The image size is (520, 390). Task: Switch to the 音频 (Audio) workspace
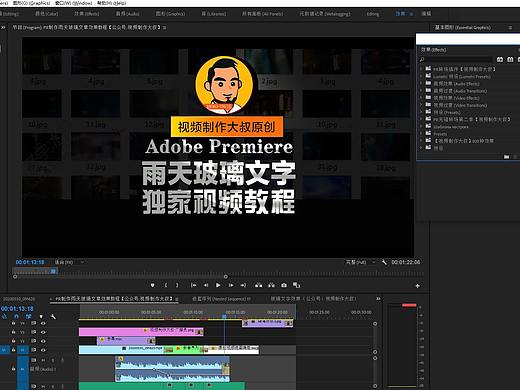(x=127, y=14)
